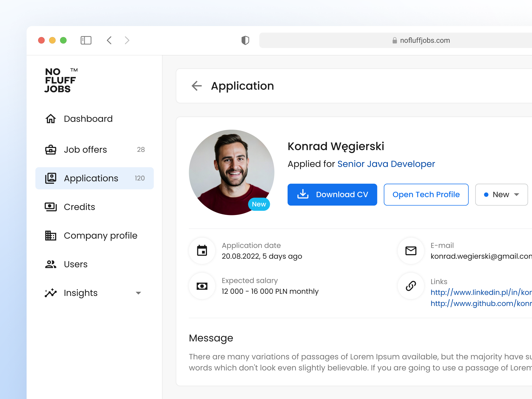Click the calendar icon beside Application date
This screenshot has height=399, width=532.
(x=202, y=250)
